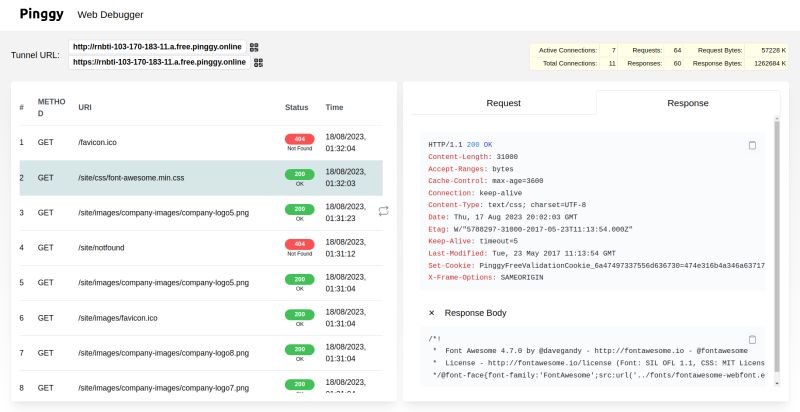Image resolution: width=800 pixels, height=412 pixels.
Task: Click the X-Frame-Options SAMEORIGIN header
Action: [486, 278]
